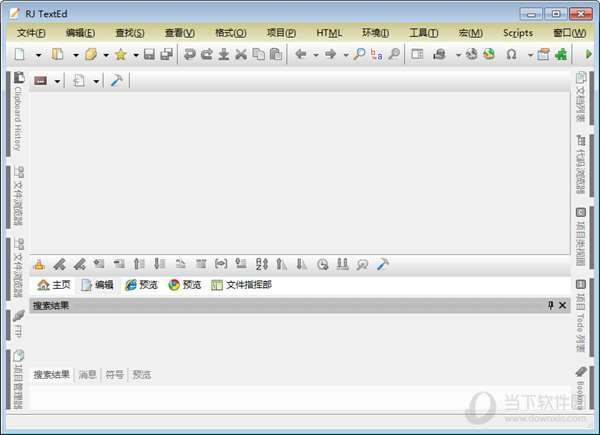The image size is (600, 435).
Task: Select the 消息 bottom tab
Action: pyautogui.click(x=87, y=375)
